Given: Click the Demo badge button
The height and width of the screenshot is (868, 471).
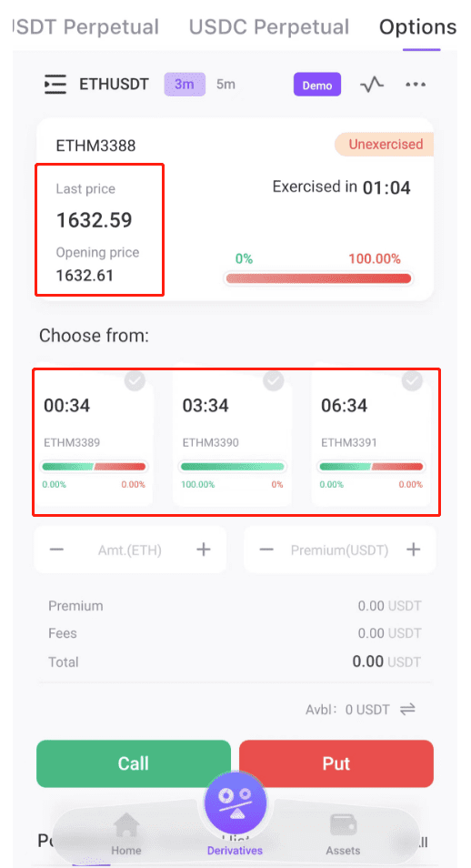Looking at the screenshot, I should [317, 86].
